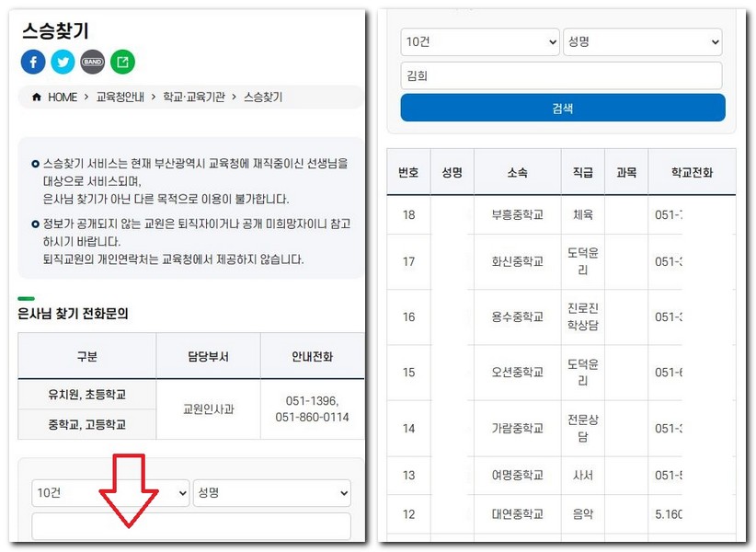Click the green external share icon
The image size is (756, 552).
122,62
